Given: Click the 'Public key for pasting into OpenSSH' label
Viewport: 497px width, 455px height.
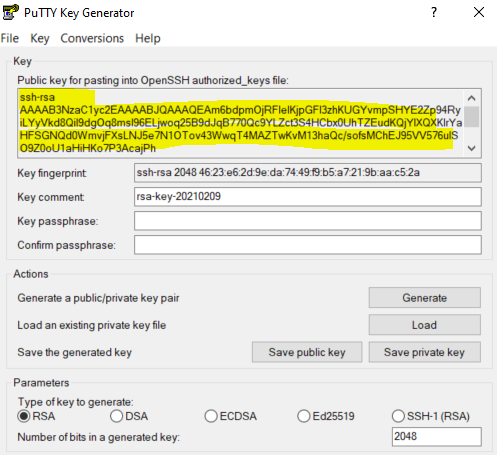Looking at the screenshot, I should tap(153, 81).
